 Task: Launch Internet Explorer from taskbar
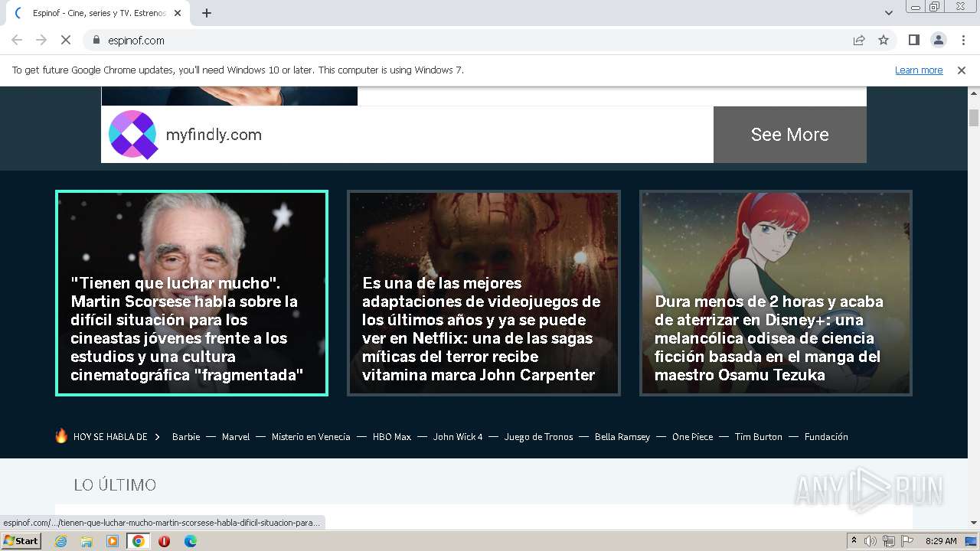point(61,541)
